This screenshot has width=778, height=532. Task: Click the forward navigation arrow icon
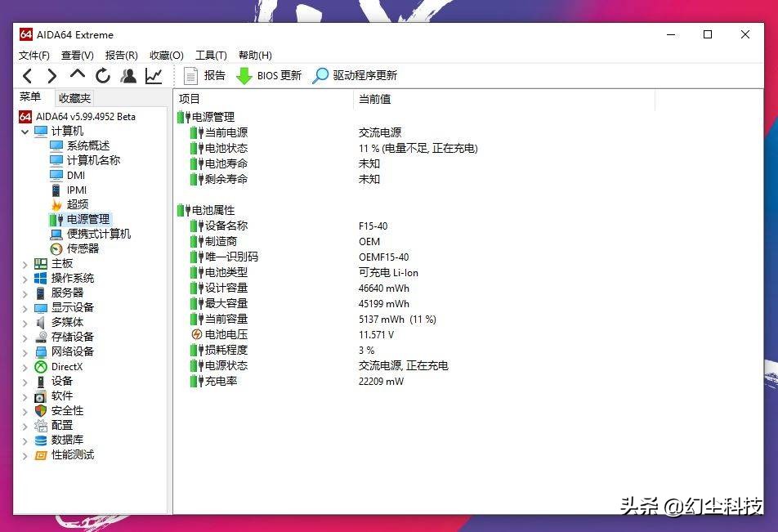[x=51, y=74]
